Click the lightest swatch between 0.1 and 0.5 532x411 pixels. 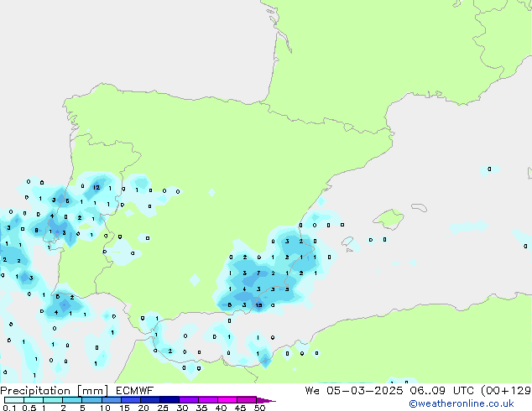(14, 400)
